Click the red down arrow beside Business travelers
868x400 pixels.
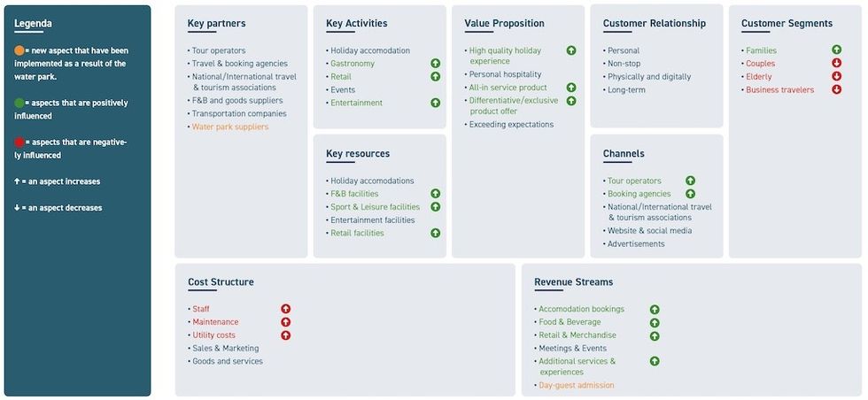(x=837, y=89)
